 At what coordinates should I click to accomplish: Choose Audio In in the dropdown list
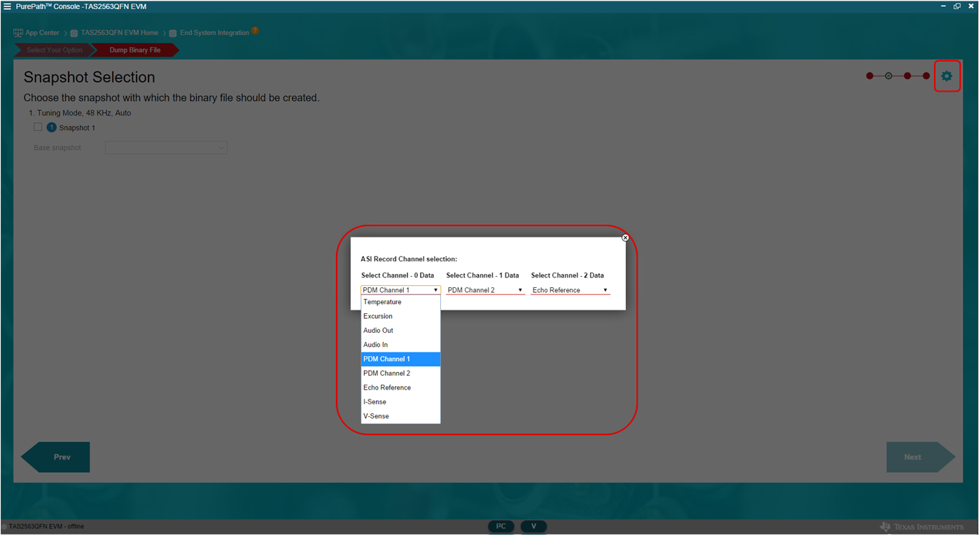coord(400,345)
